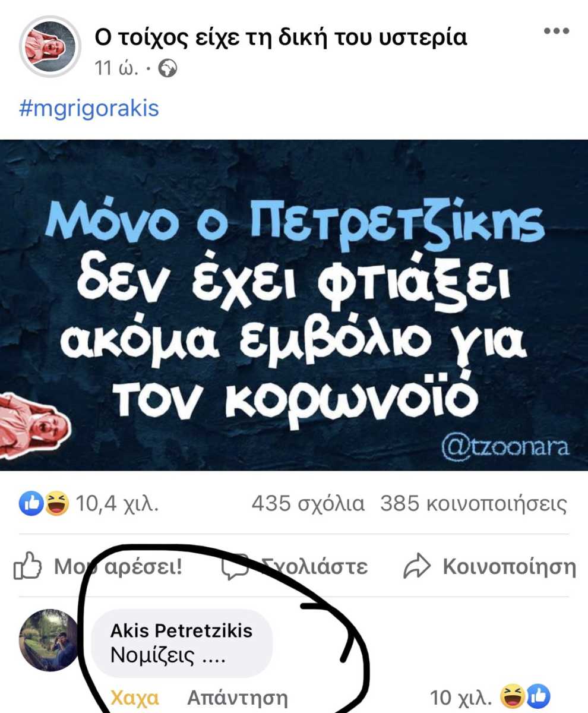Click the Σχολιάστε speech bubble icon

tap(235, 566)
